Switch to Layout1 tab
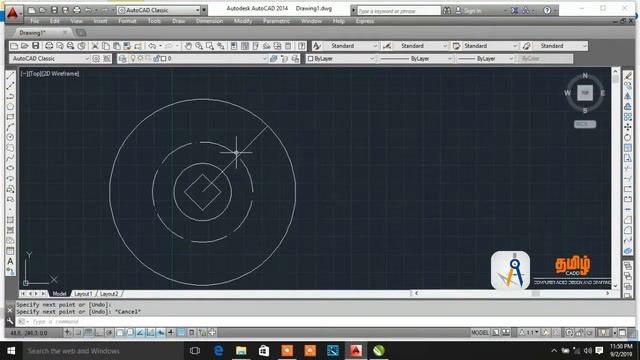640x360 pixels. (83, 294)
